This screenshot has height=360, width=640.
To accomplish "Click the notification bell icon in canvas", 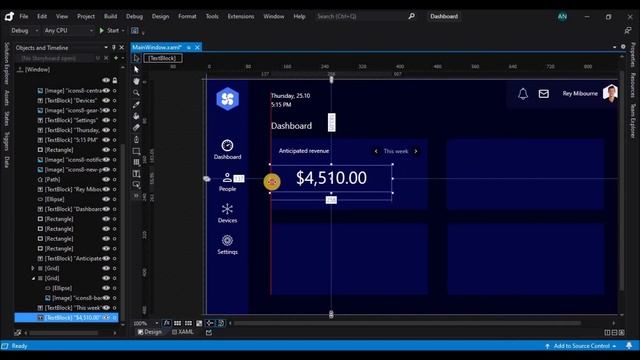I will coord(523,94).
